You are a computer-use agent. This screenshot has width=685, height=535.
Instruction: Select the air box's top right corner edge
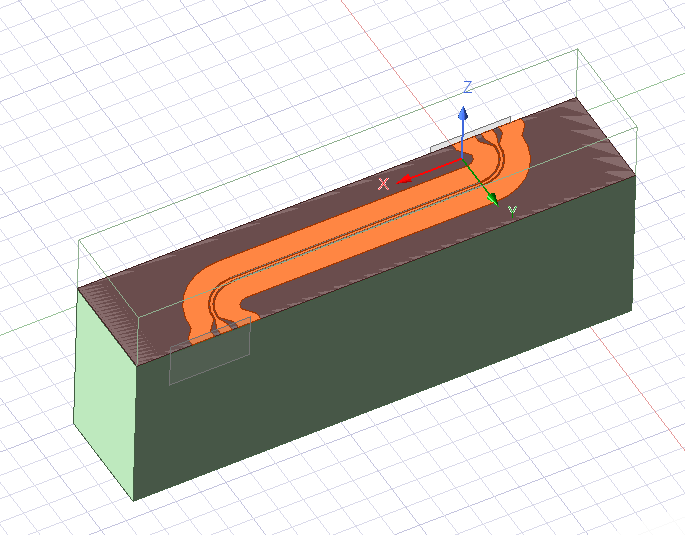(x=578, y=73)
